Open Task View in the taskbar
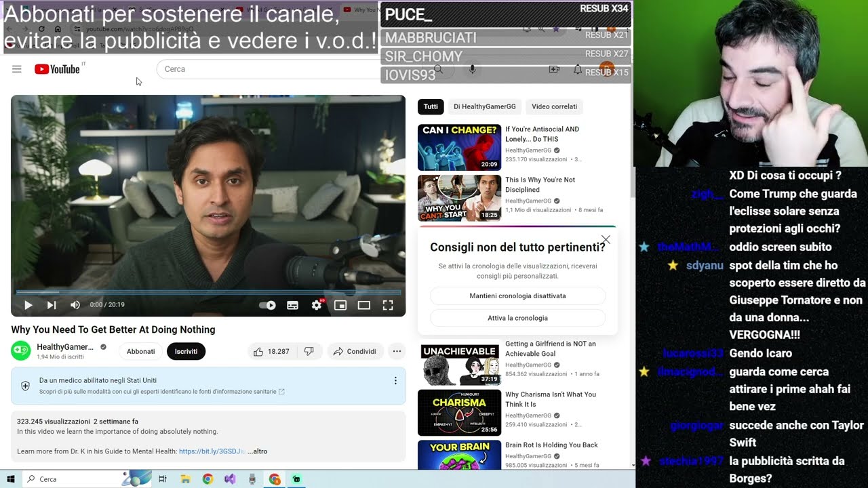The height and width of the screenshot is (488, 868). click(163, 479)
